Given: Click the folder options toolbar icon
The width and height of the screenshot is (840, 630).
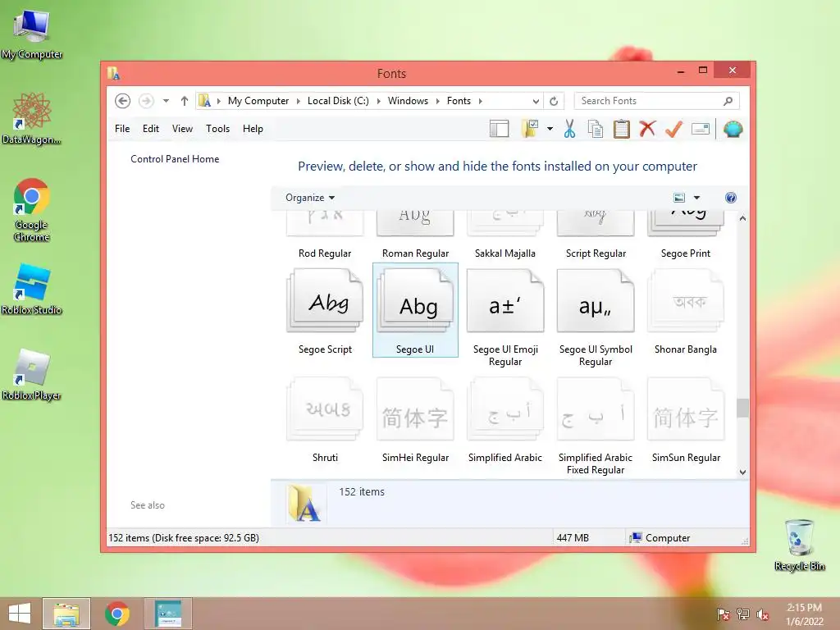Looking at the screenshot, I should tap(530, 129).
